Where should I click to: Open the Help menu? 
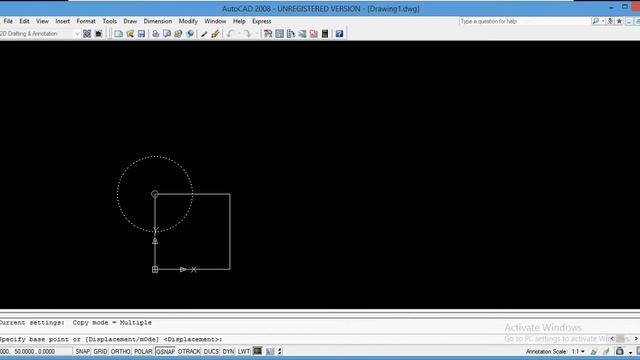[x=239, y=21]
